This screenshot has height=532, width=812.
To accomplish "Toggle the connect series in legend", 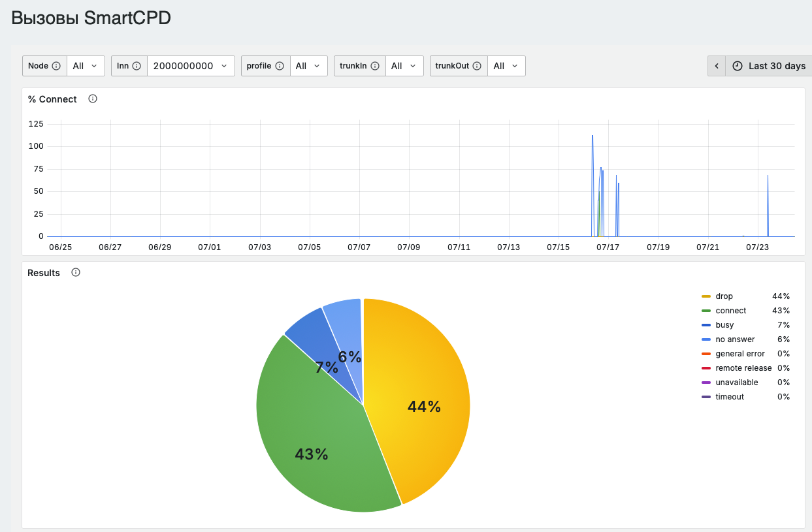I will point(730,311).
